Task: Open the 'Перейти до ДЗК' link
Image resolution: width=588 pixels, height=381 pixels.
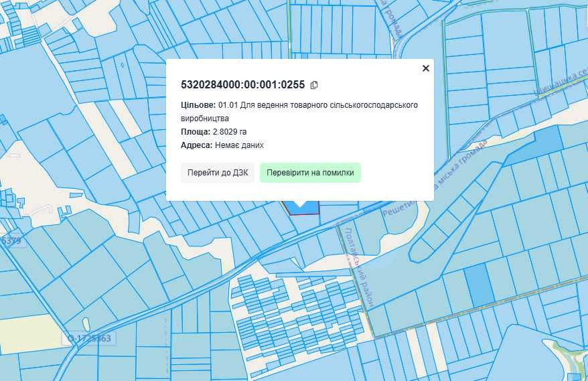Action: tap(218, 173)
